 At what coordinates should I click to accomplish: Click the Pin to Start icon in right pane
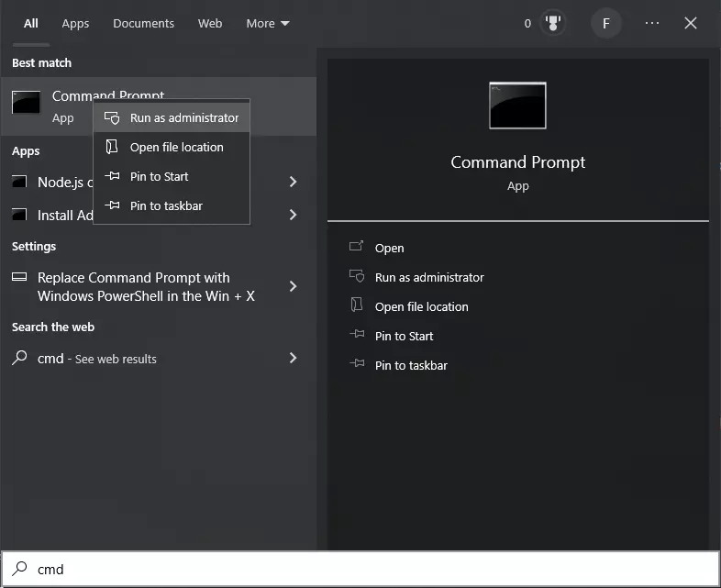point(357,334)
